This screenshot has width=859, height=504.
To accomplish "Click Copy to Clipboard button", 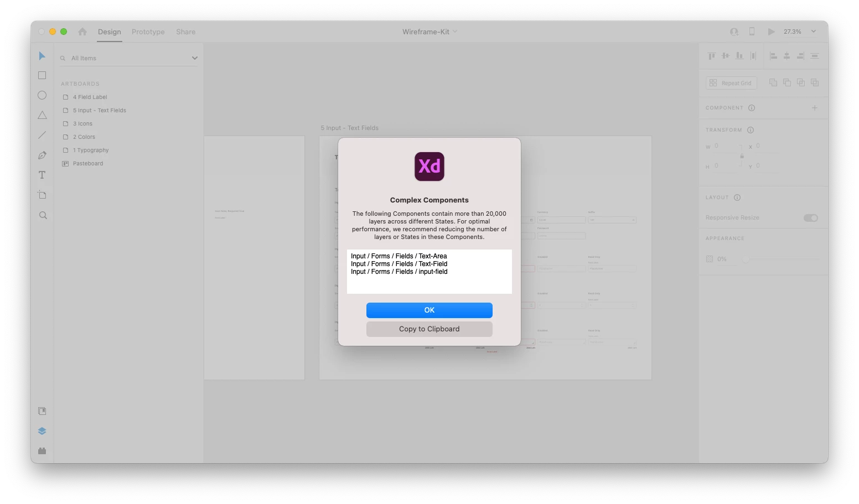I will point(429,329).
